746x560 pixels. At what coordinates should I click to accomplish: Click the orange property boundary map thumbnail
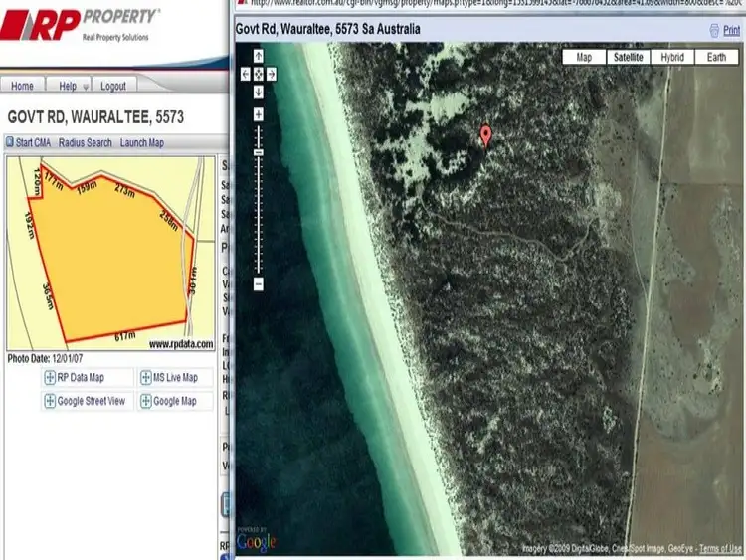tap(110, 253)
